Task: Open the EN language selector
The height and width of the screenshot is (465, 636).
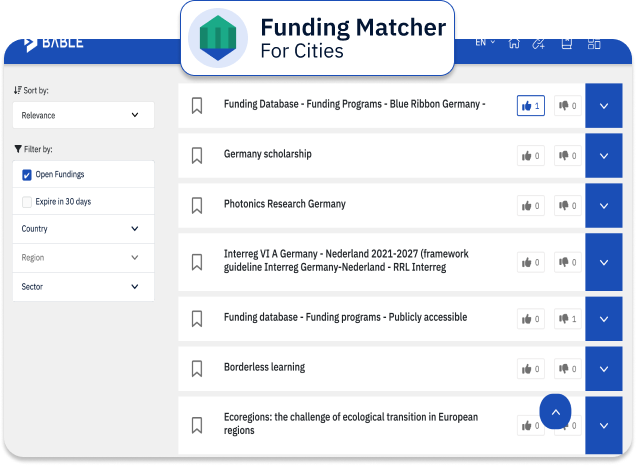Action: point(485,42)
